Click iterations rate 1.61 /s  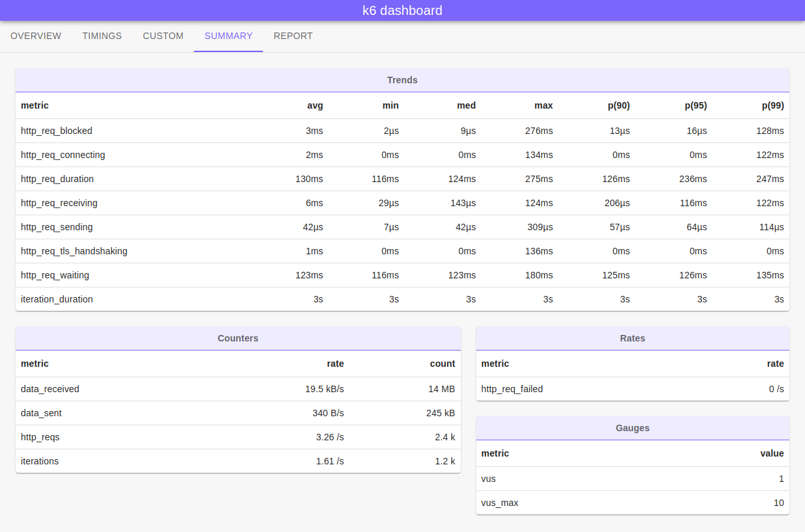330,461
